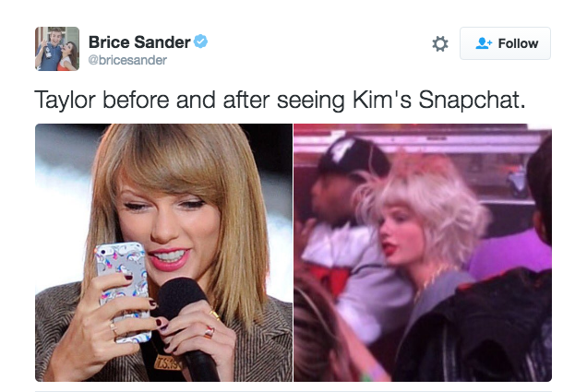Click the blue verified badge beside Brice Sander

[x=200, y=42]
